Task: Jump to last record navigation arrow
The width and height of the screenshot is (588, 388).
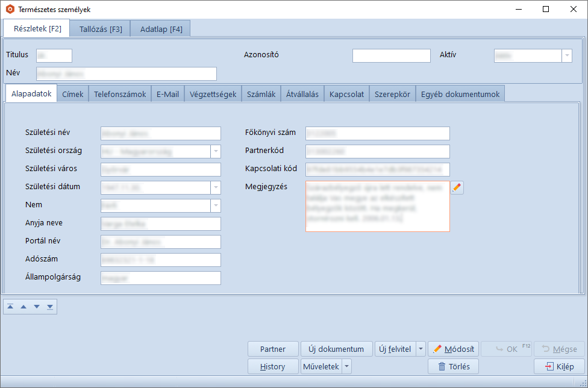Action: [50, 307]
